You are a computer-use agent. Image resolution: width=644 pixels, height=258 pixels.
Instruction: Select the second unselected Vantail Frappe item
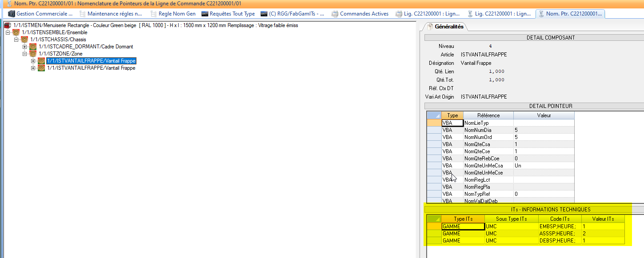click(x=91, y=68)
